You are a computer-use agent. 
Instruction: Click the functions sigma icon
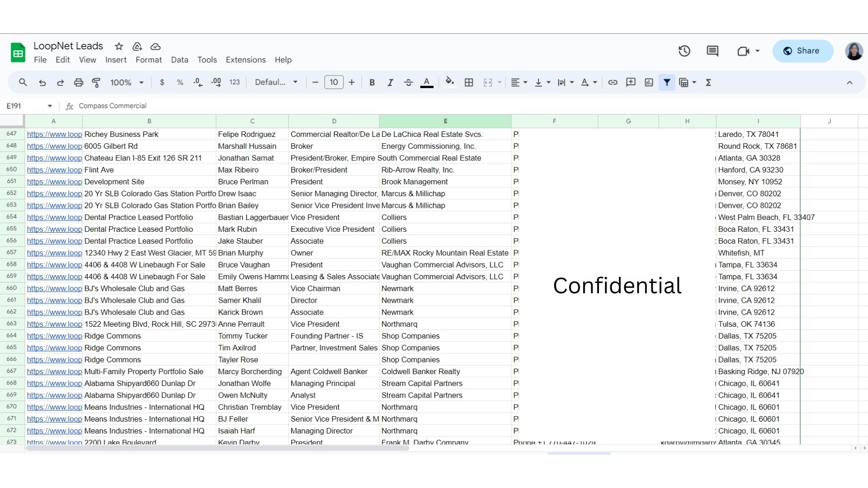(x=708, y=82)
